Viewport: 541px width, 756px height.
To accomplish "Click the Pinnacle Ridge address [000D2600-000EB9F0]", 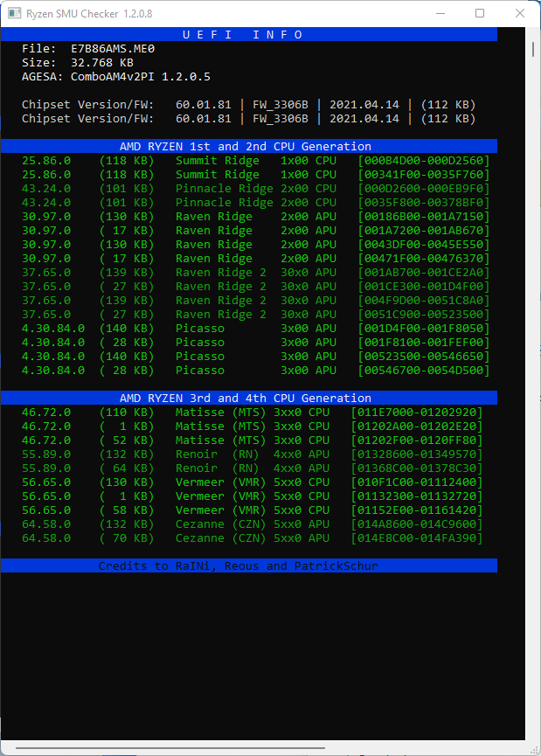I will (x=424, y=189).
